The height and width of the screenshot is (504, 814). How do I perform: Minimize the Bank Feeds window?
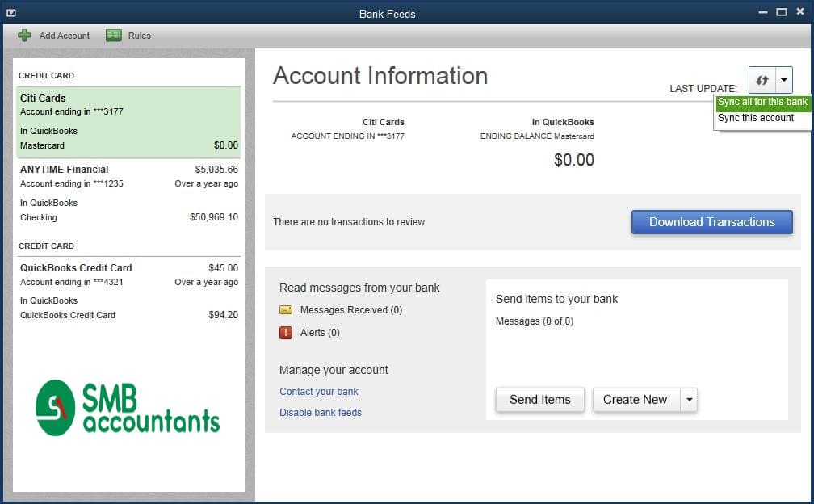[762, 12]
